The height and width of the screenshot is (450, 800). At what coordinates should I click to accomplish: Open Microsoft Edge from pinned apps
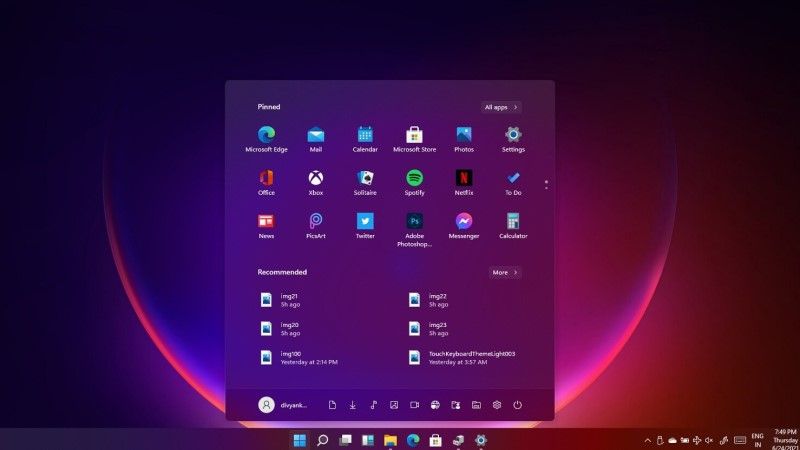tap(266, 139)
